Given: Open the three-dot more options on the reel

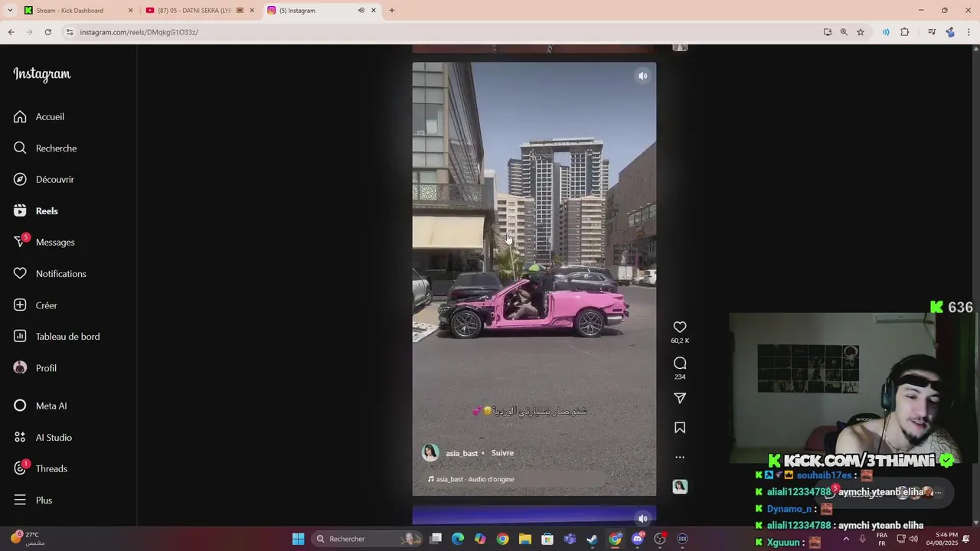Looking at the screenshot, I should [x=680, y=457].
